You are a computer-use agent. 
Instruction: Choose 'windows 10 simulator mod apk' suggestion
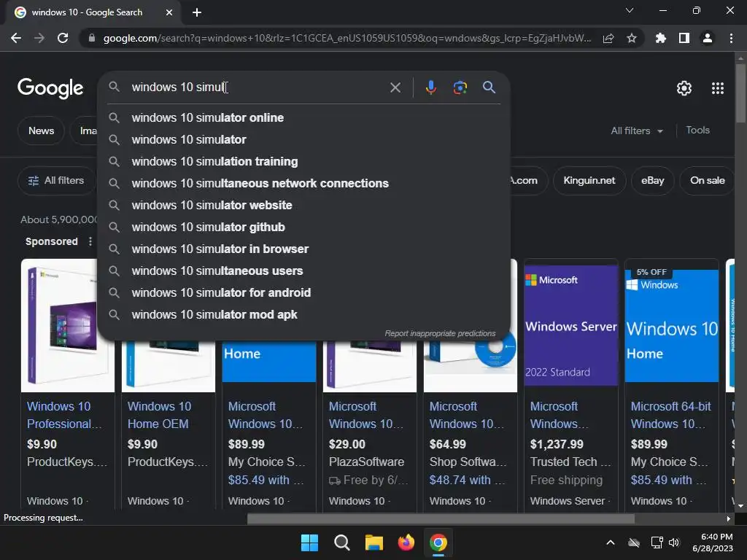(x=303, y=315)
